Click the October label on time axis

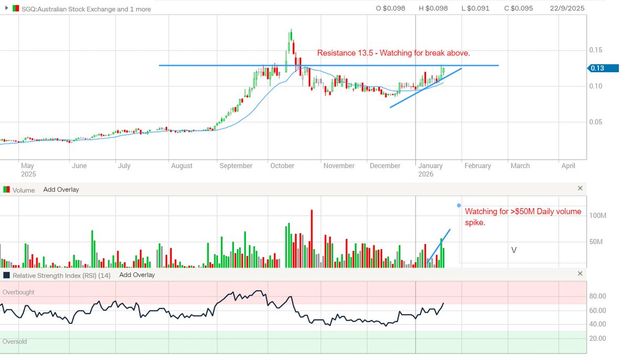pyautogui.click(x=282, y=166)
